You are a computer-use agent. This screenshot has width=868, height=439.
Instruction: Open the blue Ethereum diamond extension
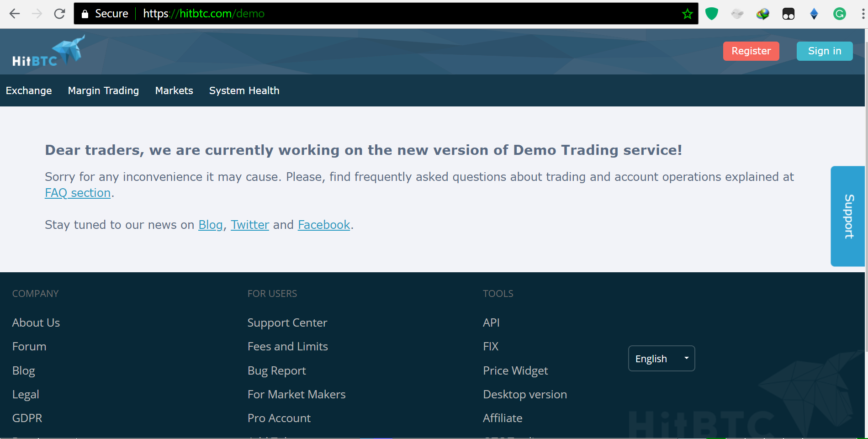(814, 14)
